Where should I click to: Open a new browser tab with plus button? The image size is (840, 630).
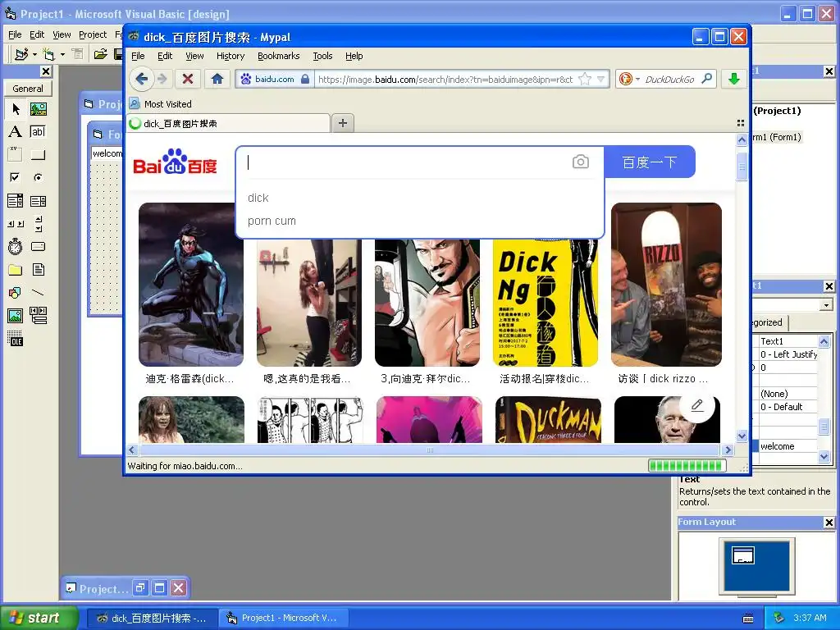coord(343,123)
